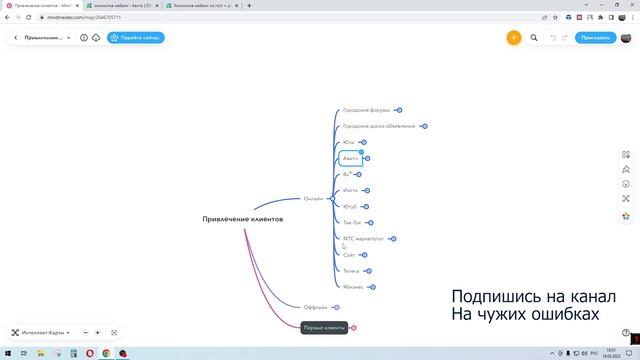This screenshot has width=640, height=360.
Task: Close the second browser tab
Action: point(157,6)
